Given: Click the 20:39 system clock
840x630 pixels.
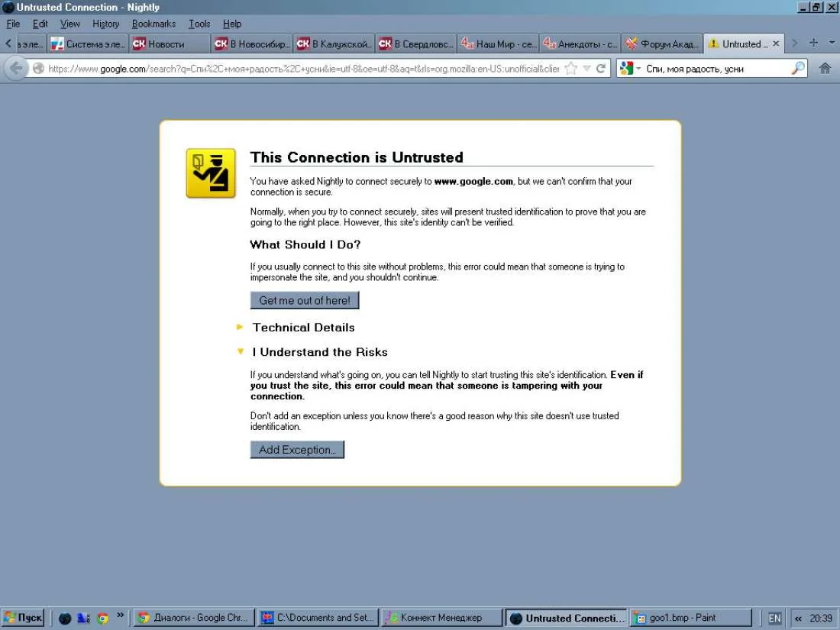Looking at the screenshot, I should point(821,619).
